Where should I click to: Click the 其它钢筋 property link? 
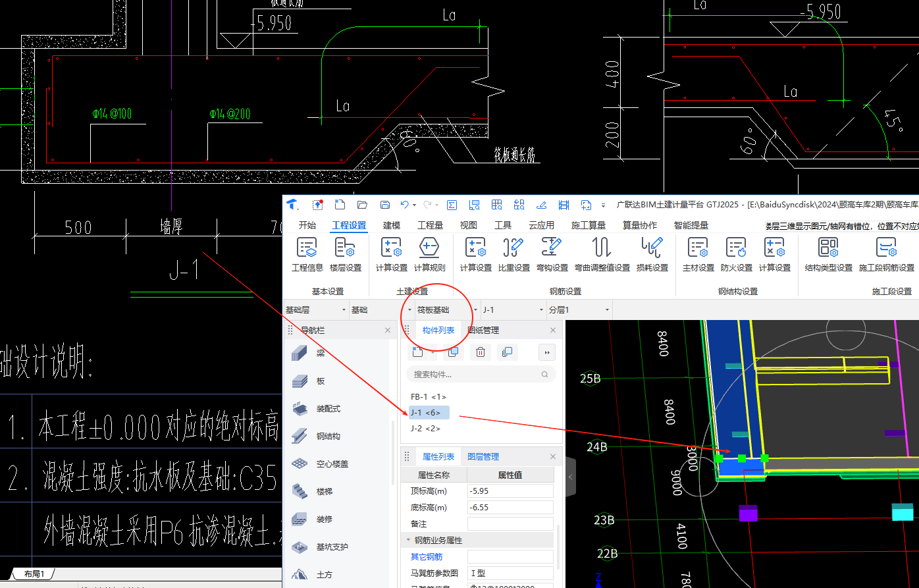[x=427, y=556]
